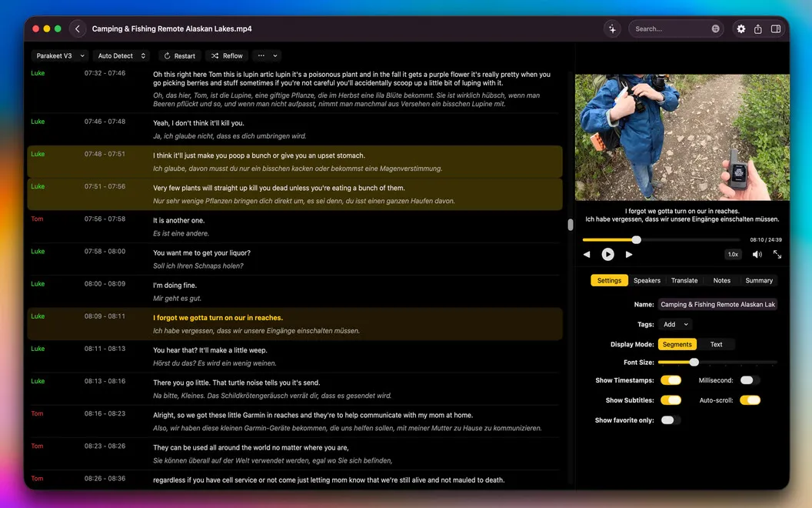Click the 07:32 - 07:46 timestamp
This screenshot has width=812, height=508.
point(105,73)
